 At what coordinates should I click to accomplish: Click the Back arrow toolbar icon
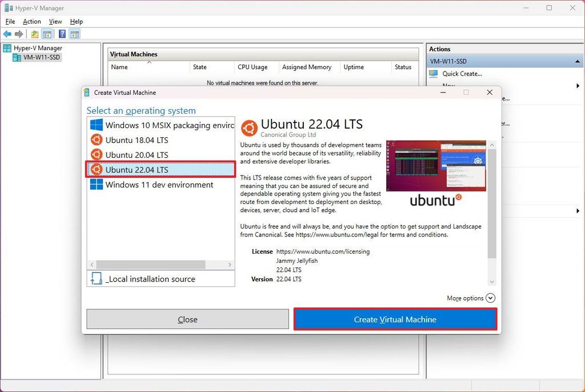click(x=7, y=34)
